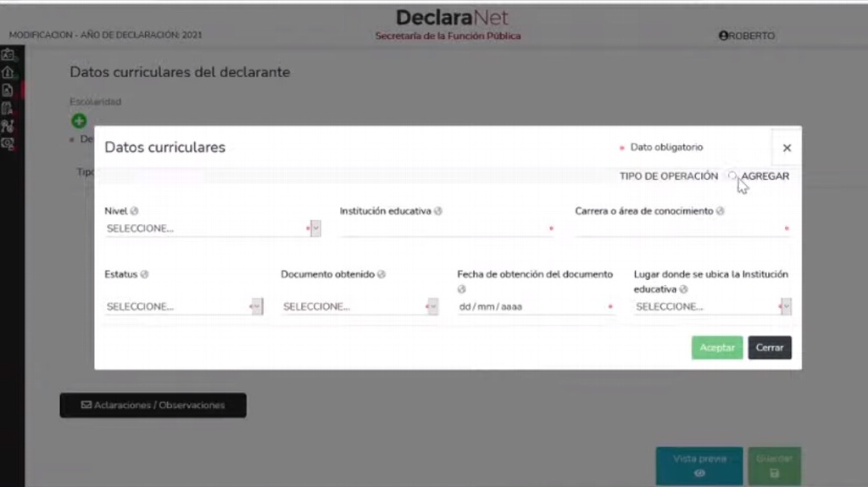Click the 'Escolaridad' label
The width and height of the screenshot is (868, 487).
click(x=95, y=102)
